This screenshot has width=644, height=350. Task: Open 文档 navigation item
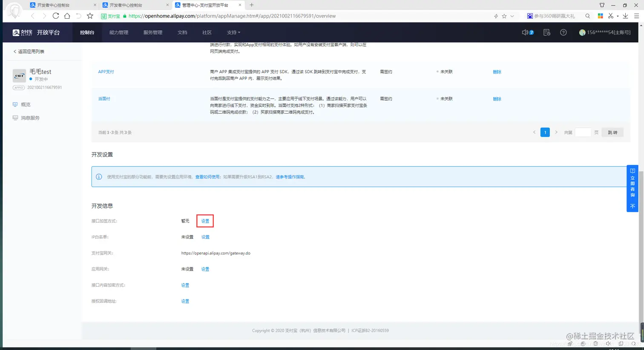coord(182,32)
